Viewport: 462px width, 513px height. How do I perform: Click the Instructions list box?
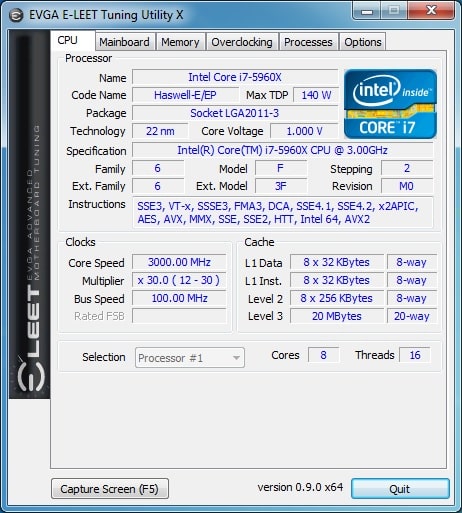(x=283, y=213)
